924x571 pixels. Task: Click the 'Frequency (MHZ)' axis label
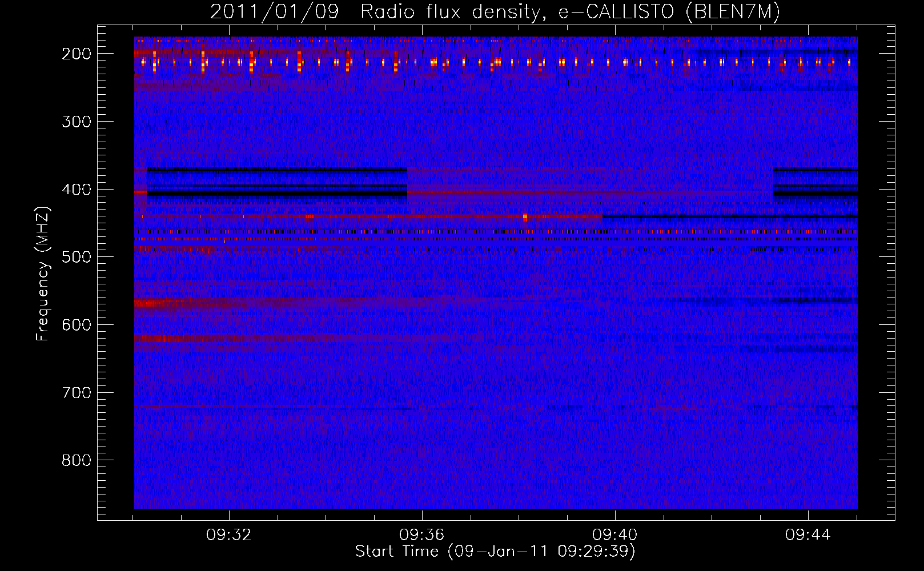[x=43, y=274]
